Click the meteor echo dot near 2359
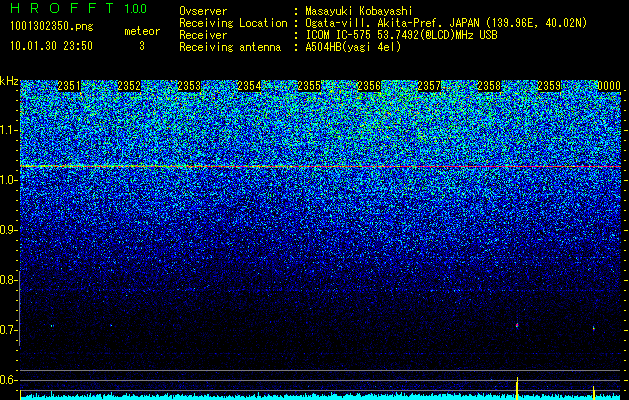 click(x=594, y=328)
